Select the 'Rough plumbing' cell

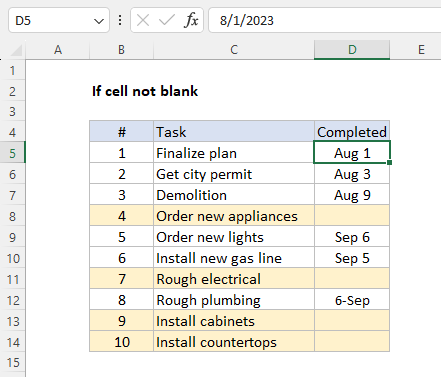(x=234, y=300)
